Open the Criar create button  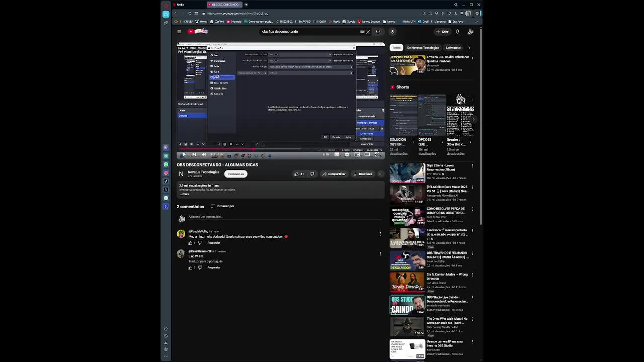click(x=442, y=32)
